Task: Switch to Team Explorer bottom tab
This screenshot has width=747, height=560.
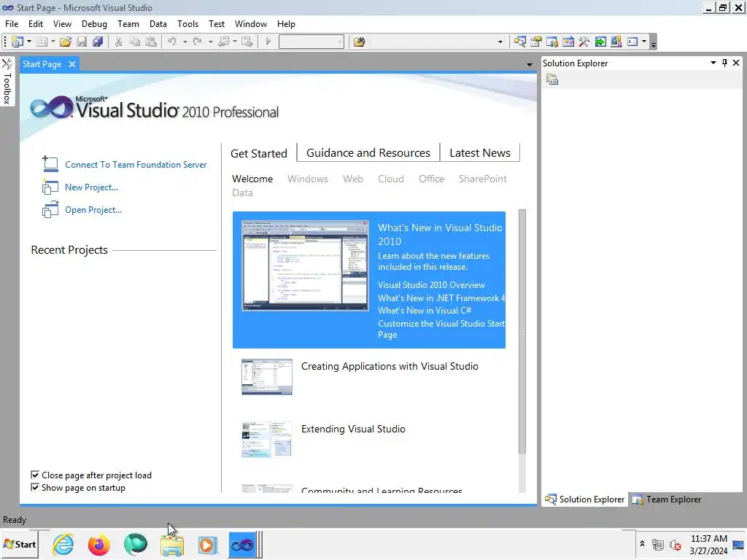Action: pos(667,499)
